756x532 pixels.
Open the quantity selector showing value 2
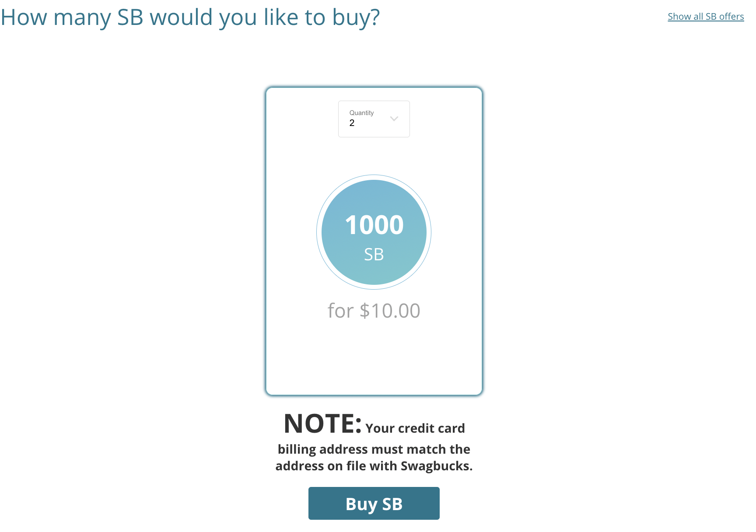pos(374,119)
